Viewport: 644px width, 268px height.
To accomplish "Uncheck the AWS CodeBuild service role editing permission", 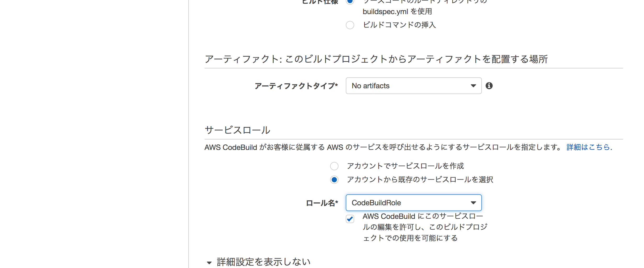I will pos(350,219).
